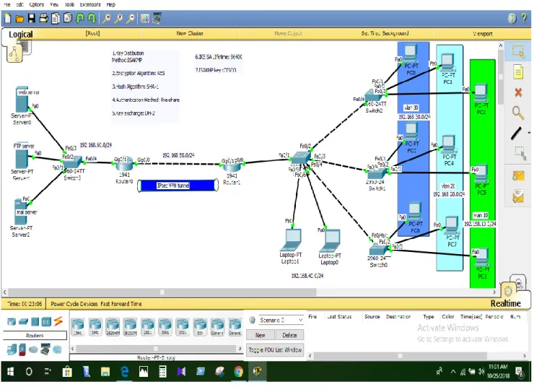Select the IPsec VPN tunnel blue shape
534x392 pixels.
coord(178,186)
